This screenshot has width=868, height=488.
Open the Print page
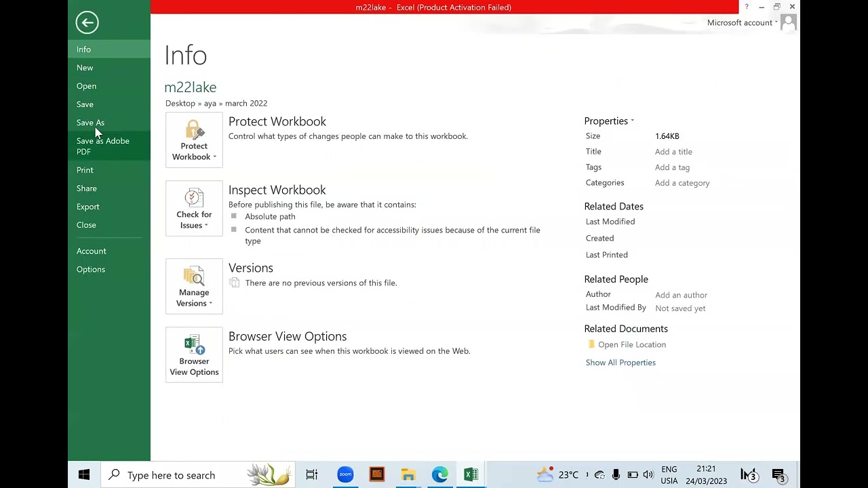tap(109, 170)
